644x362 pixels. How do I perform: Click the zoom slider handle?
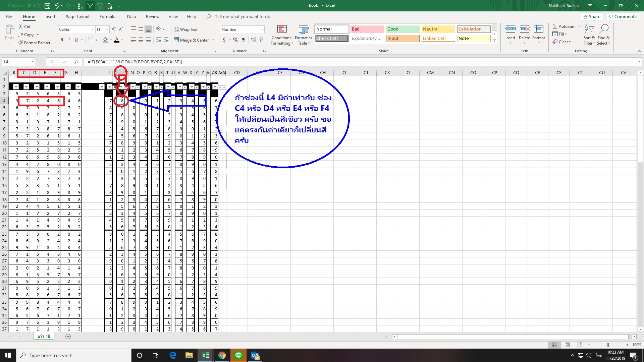click(608, 345)
